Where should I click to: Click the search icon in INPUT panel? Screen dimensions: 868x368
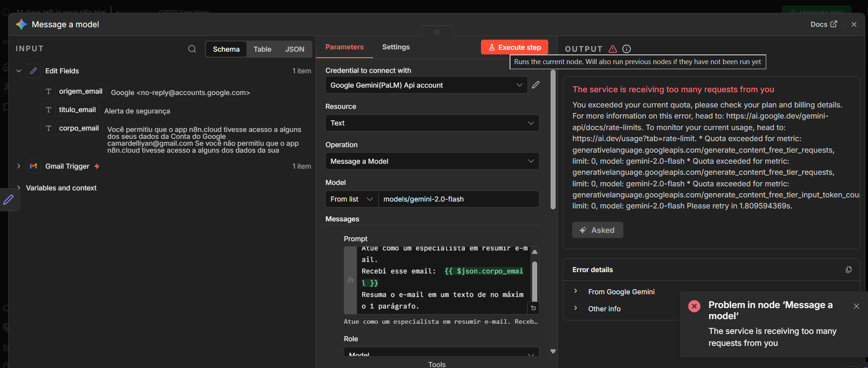pos(192,49)
